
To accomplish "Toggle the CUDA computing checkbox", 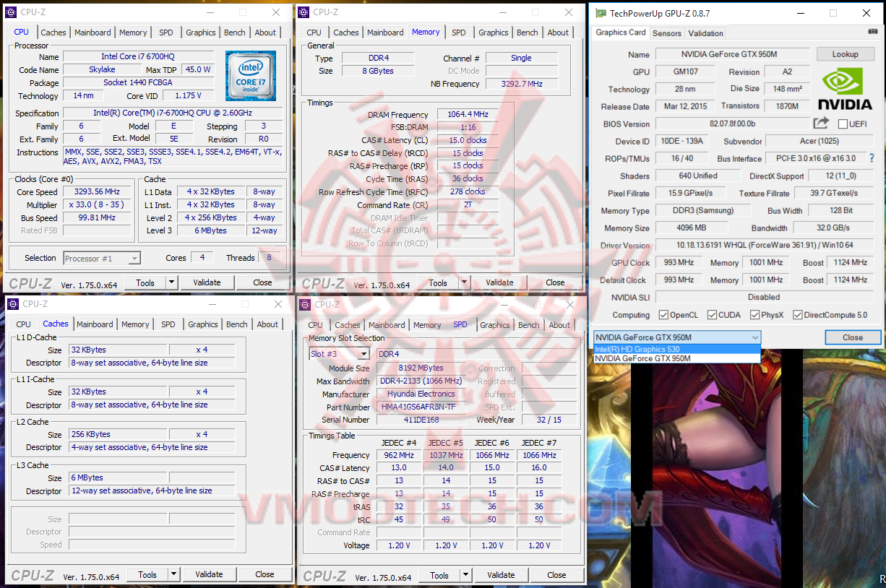I will click(x=712, y=315).
